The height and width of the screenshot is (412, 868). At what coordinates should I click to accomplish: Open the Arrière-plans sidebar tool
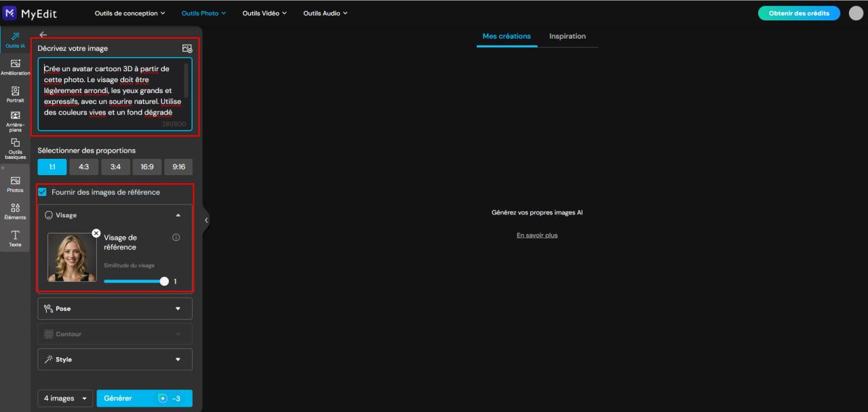click(15, 122)
